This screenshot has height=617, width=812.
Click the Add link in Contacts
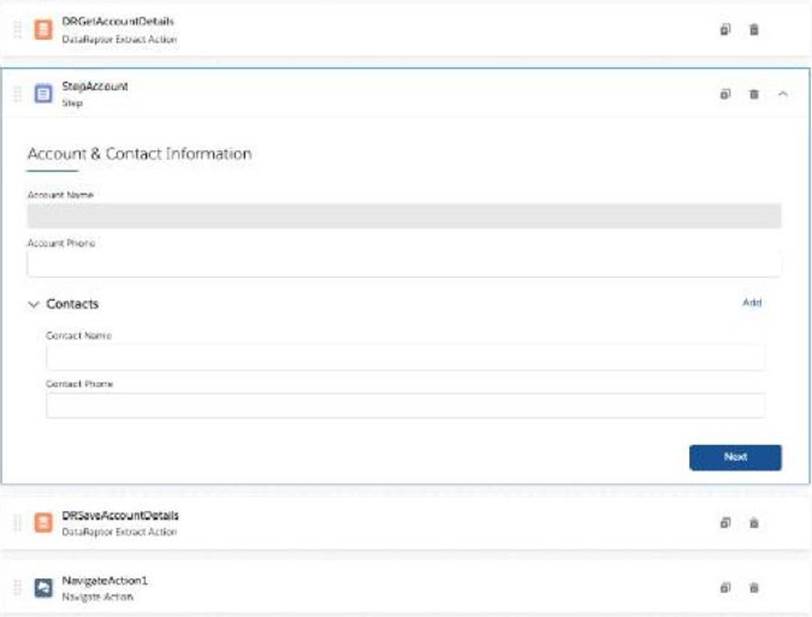[751, 302]
